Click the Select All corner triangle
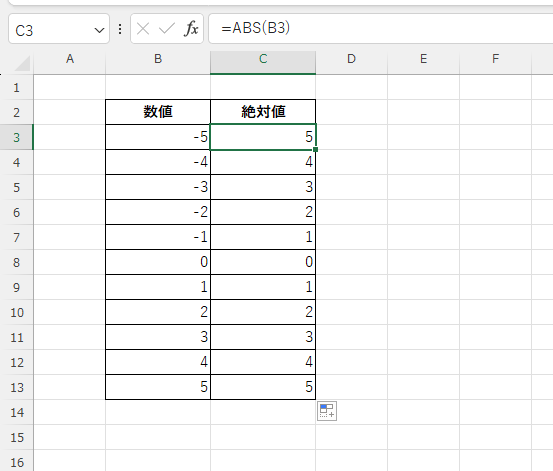The height and width of the screenshot is (471, 553). point(22,64)
